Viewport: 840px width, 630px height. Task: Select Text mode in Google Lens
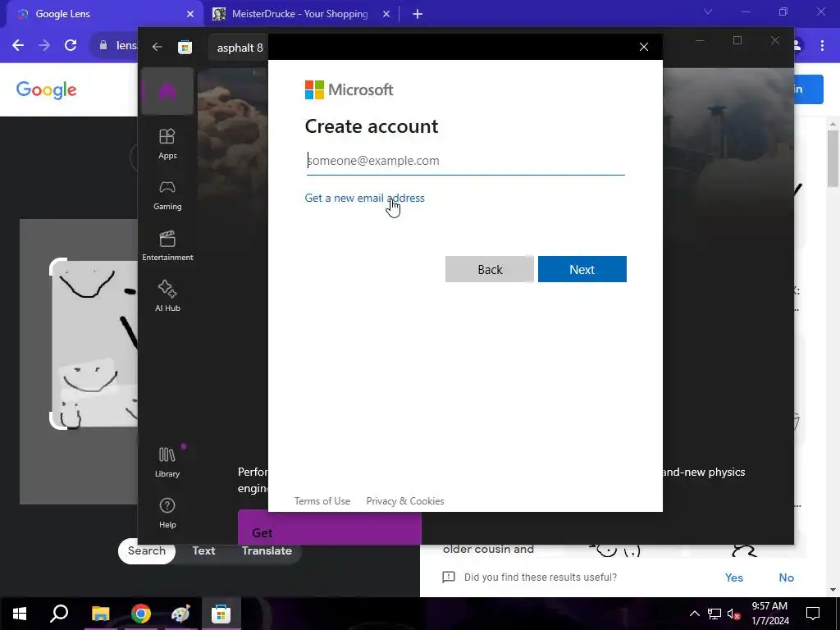click(203, 550)
